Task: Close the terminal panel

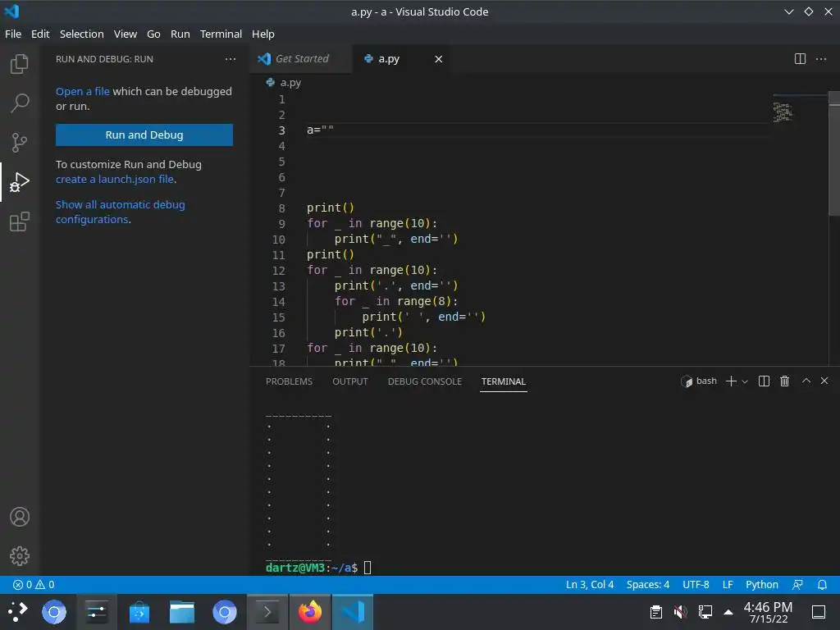Action: (824, 381)
